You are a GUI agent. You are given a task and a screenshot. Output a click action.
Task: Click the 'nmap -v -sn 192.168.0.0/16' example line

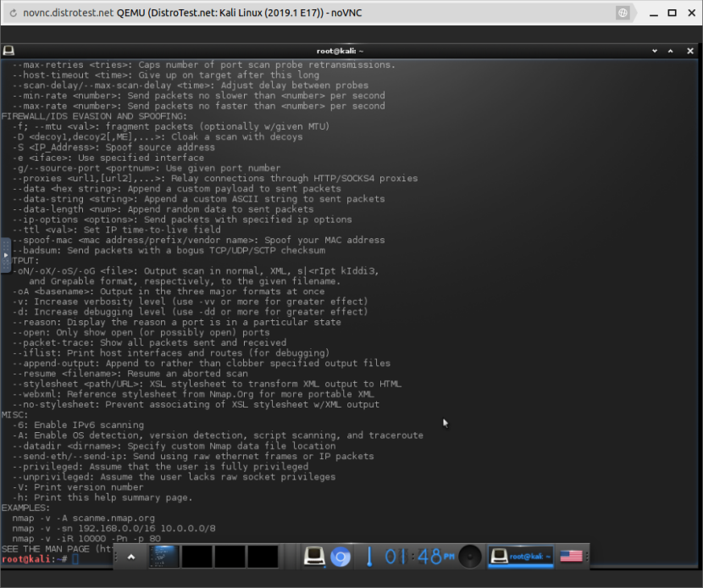click(x=113, y=529)
